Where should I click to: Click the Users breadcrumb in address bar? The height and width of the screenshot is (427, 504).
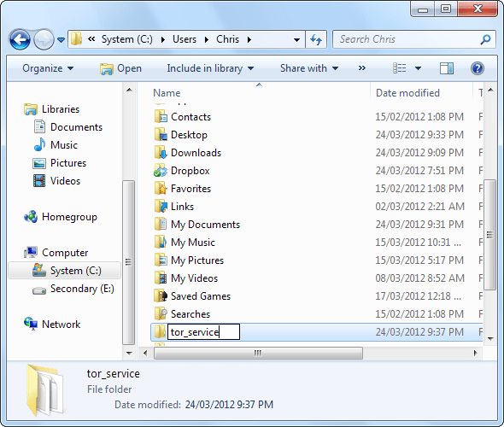[185, 39]
